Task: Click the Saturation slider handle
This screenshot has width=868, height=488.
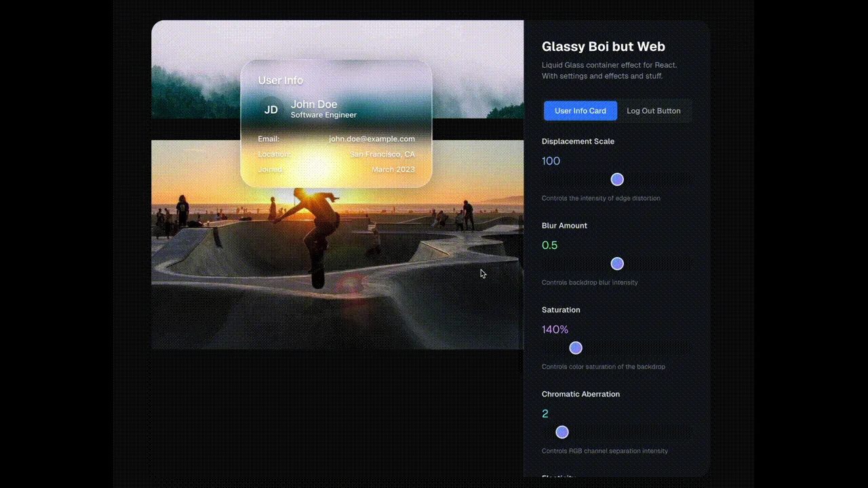Action: [x=575, y=348]
